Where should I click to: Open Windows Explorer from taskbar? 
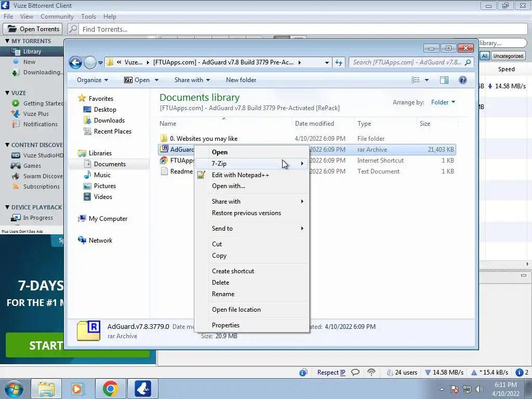click(x=46, y=389)
